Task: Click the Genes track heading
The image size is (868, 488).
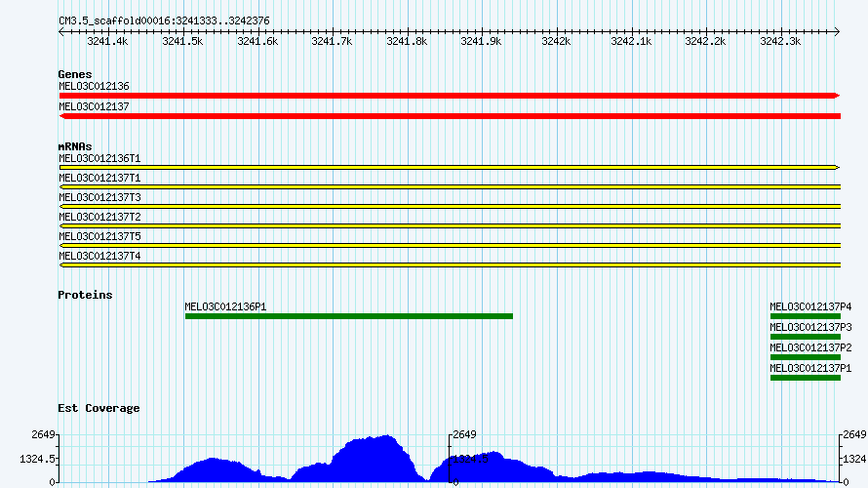Action: 75,74
